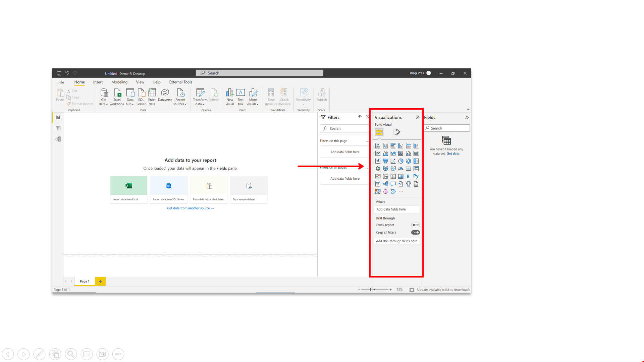Toggle Cross-report drill through switch
Screen dimensions: 644x362
tap(415, 225)
